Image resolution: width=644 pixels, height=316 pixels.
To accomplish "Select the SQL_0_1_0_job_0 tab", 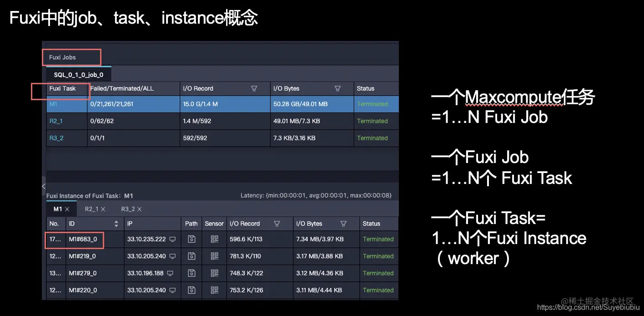I will [x=79, y=74].
